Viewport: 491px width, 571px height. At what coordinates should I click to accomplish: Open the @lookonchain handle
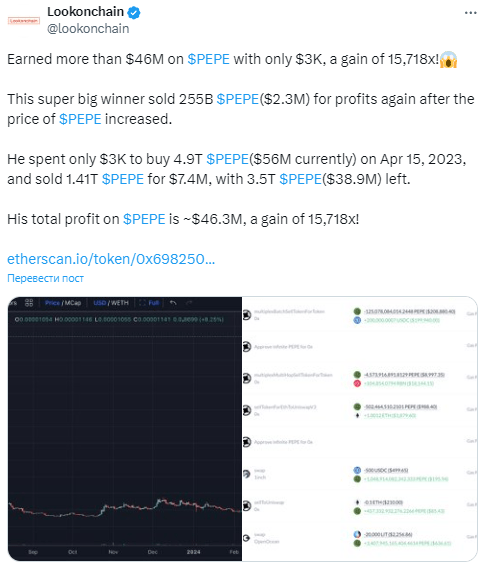(88, 28)
